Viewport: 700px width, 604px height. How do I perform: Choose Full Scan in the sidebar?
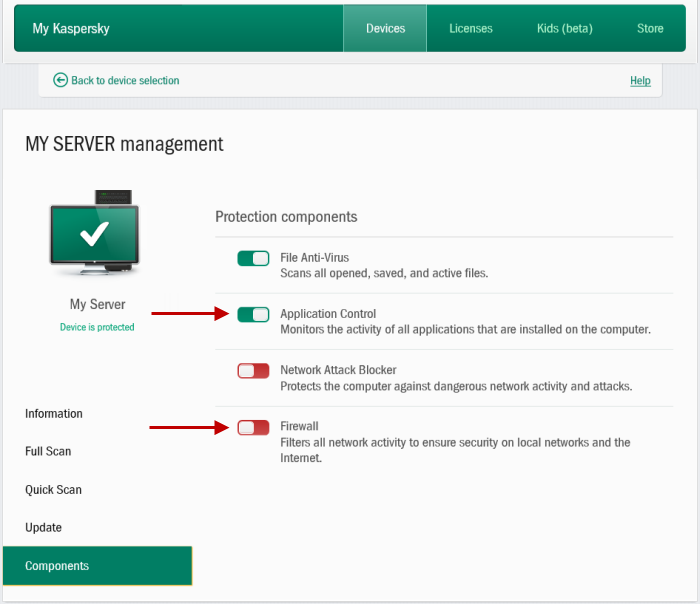[48, 451]
